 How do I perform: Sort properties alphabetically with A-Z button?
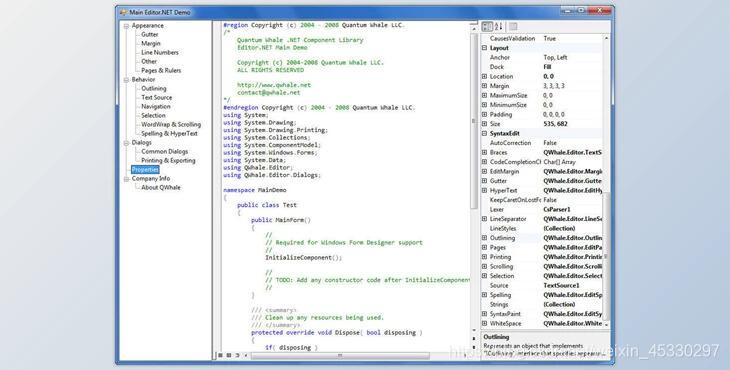click(499, 27)
